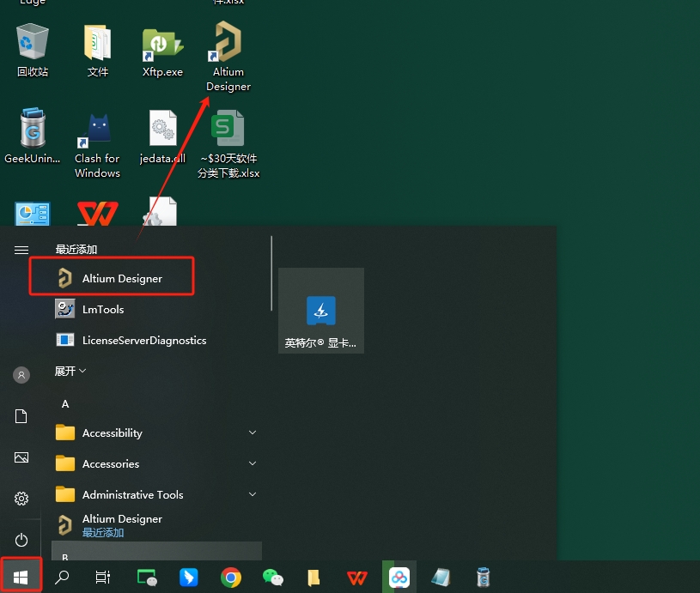Click the Start menu hamburger icon

pos(21,250)
